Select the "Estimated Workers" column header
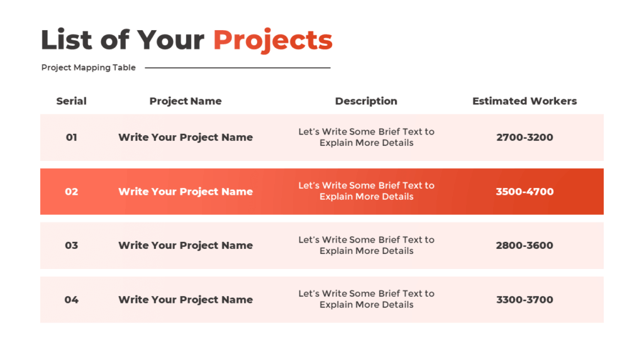644x362 pixels. [525, 101]
